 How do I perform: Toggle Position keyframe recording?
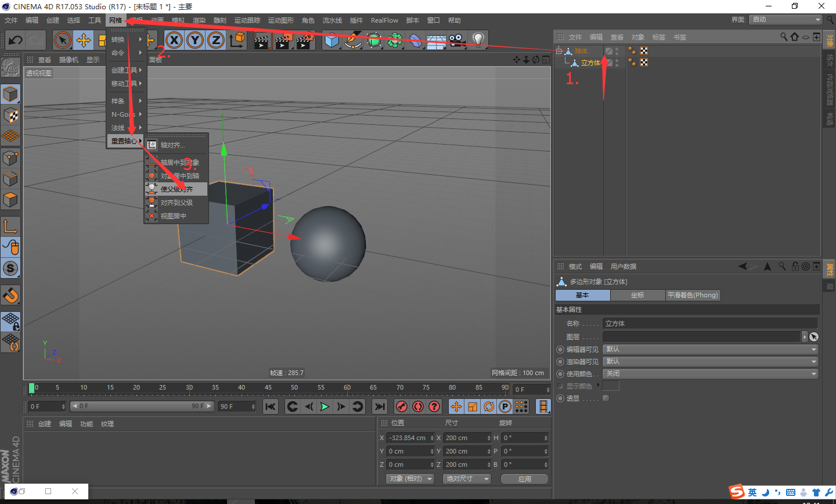point(456,406)
